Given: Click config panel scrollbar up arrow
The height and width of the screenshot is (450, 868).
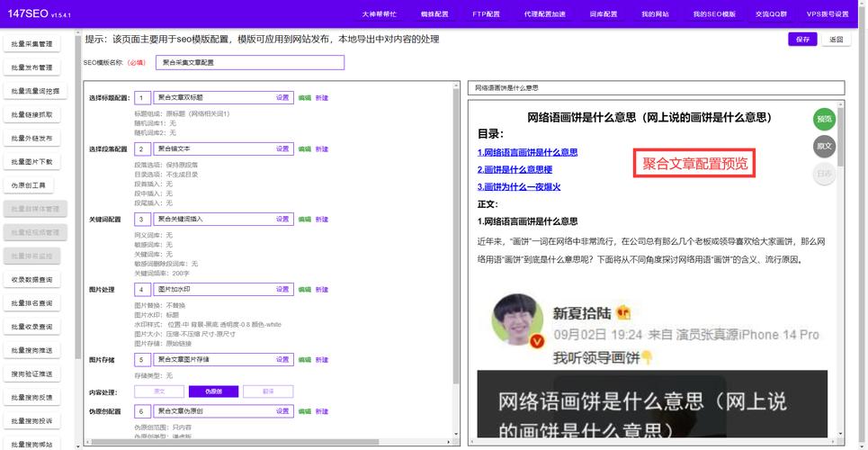Looking at the screenshot, I should click(x=456, y=85).
